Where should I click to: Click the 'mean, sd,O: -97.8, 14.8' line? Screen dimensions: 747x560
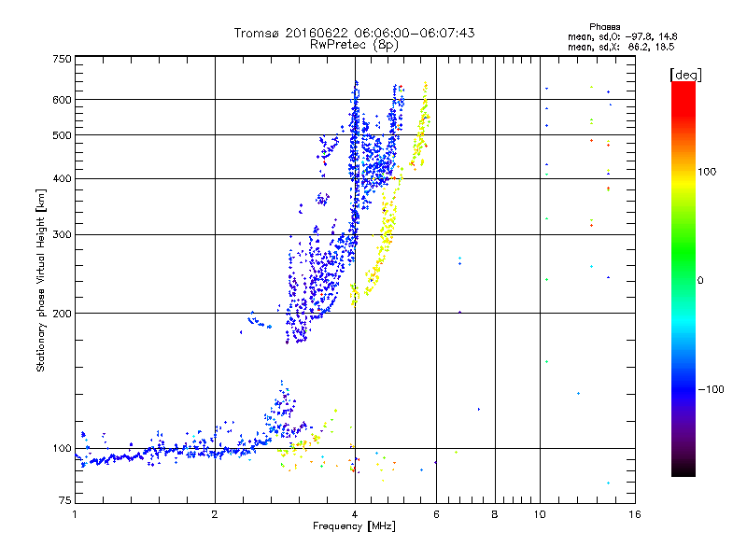pos(622,36)
